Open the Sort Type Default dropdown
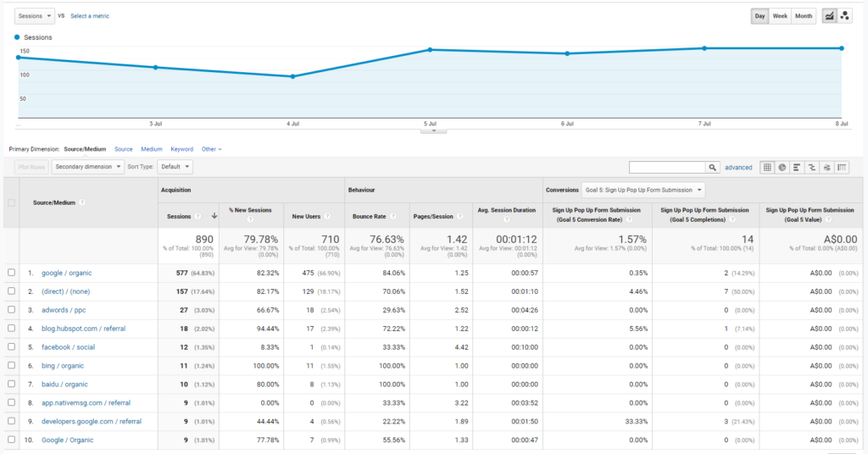The width and height of the screenshot is (868, 454). tap(175, 167)
